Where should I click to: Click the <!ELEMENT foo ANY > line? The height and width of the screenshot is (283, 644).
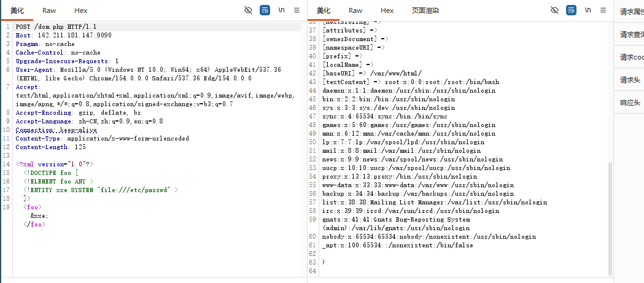coord(58,181)
